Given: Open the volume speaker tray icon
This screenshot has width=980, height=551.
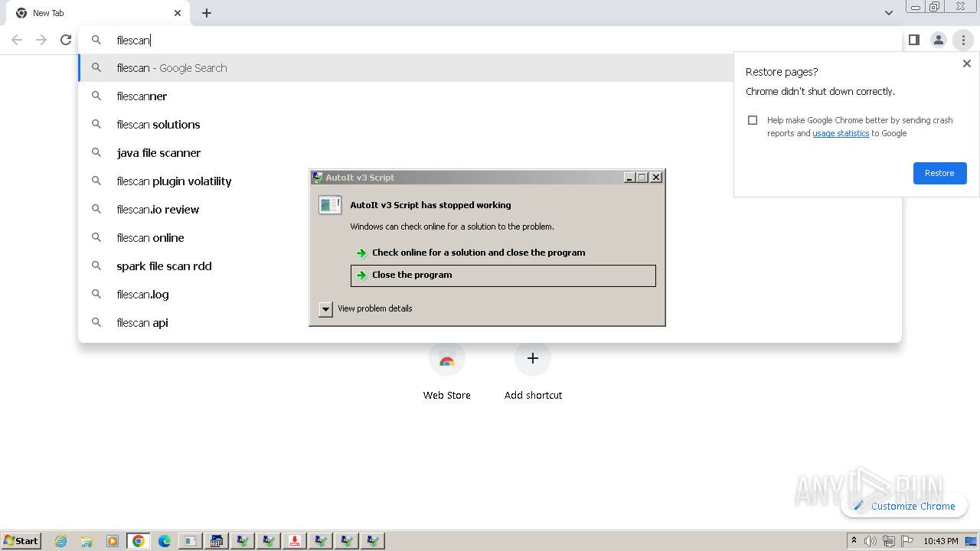Looking at the screenshot, I should (x=871, y=541).
